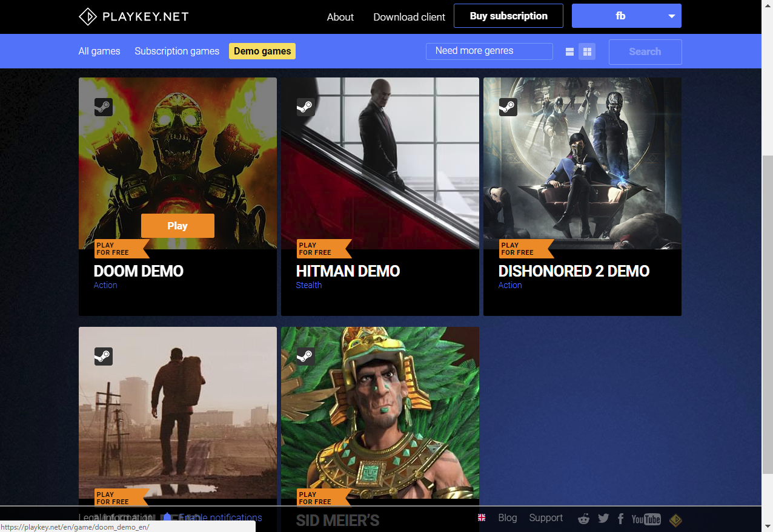Click the gold Playkey diamond footer icon

(675, 519)
